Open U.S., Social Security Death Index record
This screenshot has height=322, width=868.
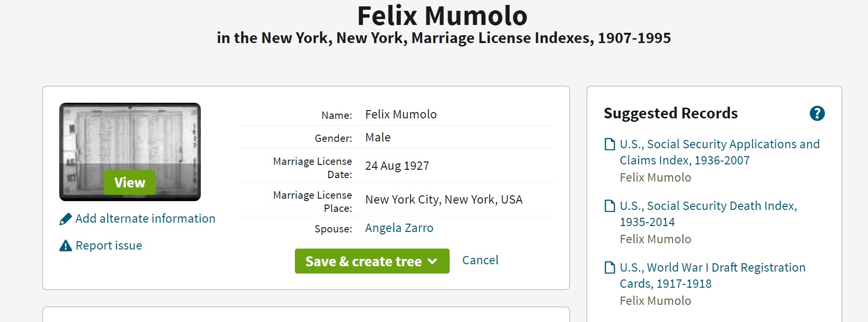click(708, 214)
